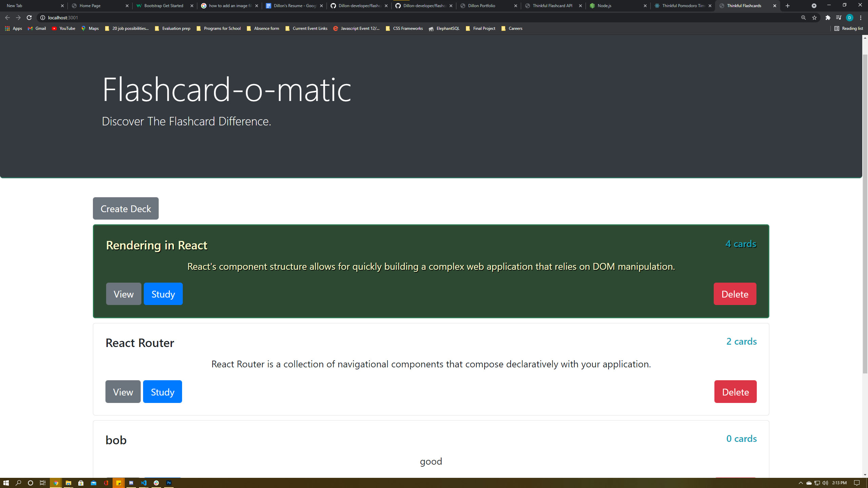Click Study for Rendering in React

[163, 294]
